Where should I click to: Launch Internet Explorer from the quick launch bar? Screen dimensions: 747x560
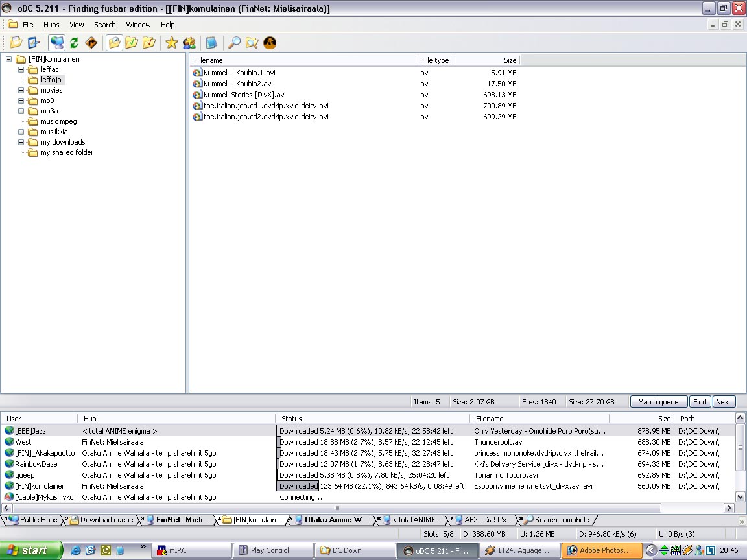75,550
